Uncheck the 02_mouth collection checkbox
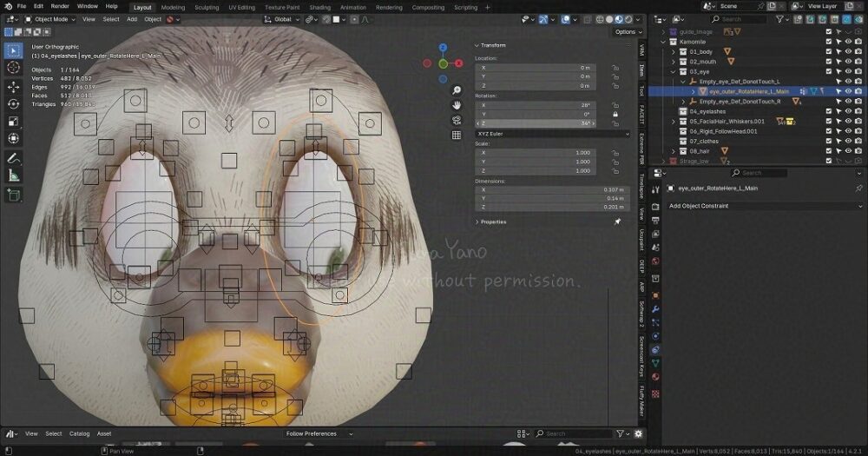868x456 pixels. pos(829,62)
